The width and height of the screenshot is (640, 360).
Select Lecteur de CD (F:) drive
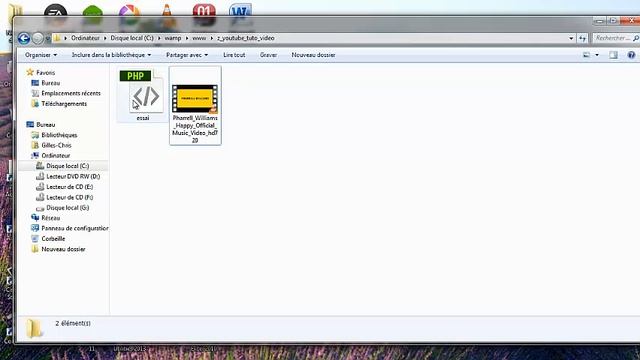[x=69, y=197]
